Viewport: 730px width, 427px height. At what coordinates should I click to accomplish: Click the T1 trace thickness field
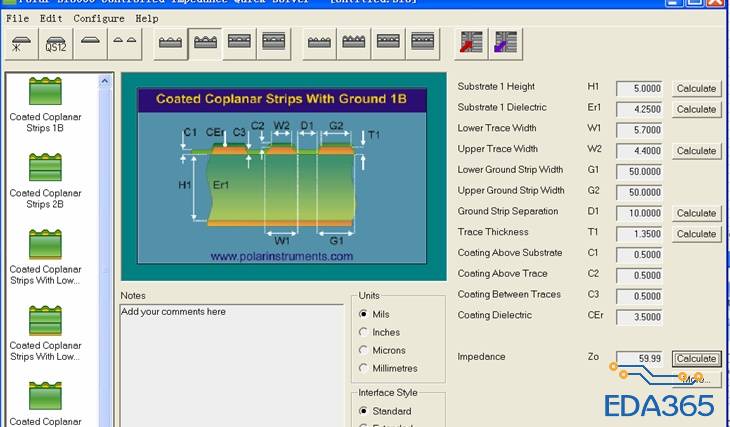[639, 234]
